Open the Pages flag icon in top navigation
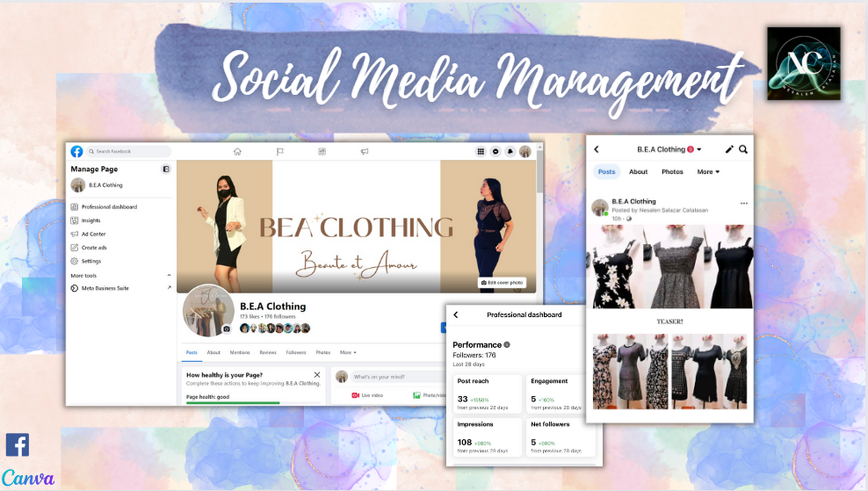Screen dimensions: 868x491 point(280,151)
